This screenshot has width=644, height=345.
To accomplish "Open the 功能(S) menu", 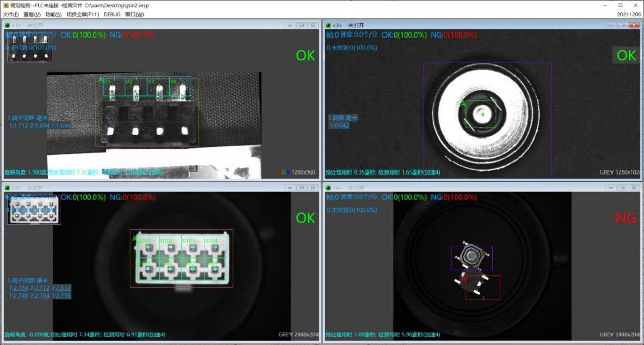I will pyautogui.click(x=53, y=14).
